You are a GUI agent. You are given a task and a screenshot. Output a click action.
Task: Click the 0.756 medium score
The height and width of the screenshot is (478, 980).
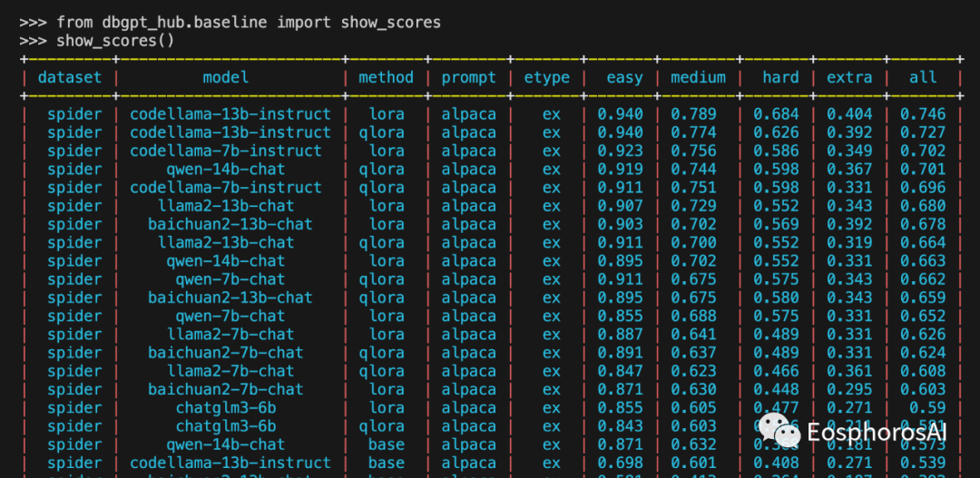pyautogui.click(x=694, y=151)
